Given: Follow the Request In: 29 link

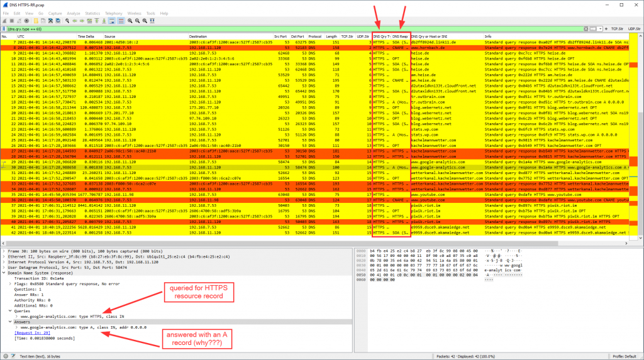Looking at the screenshot, I should (32, 333).
